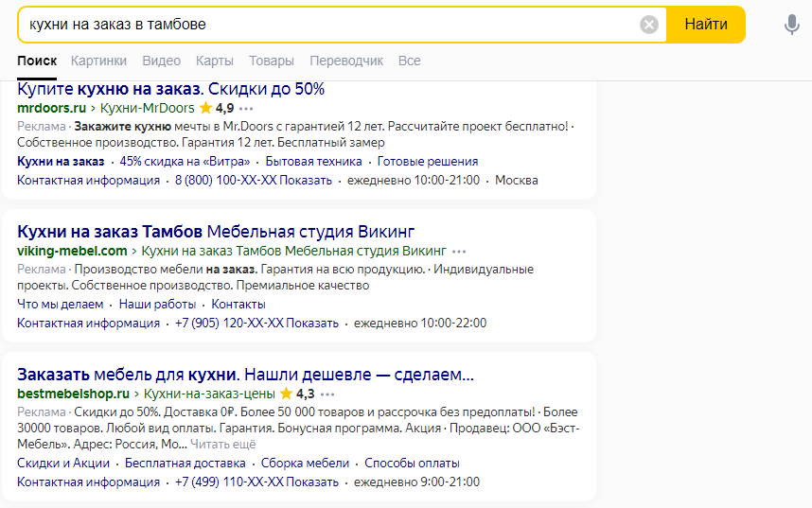Select the Поиск tab

click(x=37, y=61)
